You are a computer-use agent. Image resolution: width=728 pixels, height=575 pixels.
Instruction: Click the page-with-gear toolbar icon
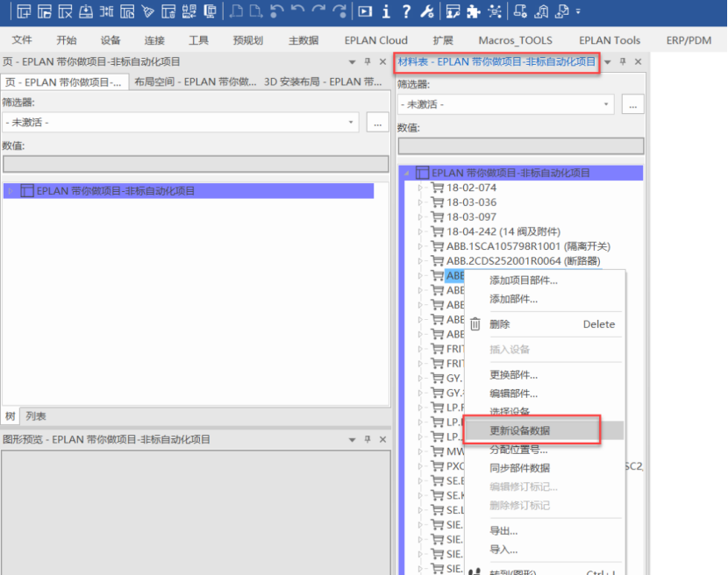coord(520,11)
